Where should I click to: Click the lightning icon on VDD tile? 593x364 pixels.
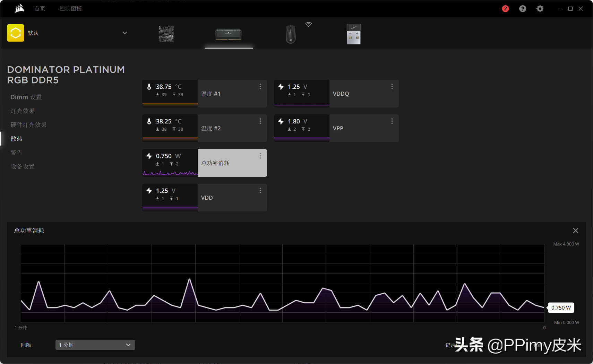pos(149,191)
